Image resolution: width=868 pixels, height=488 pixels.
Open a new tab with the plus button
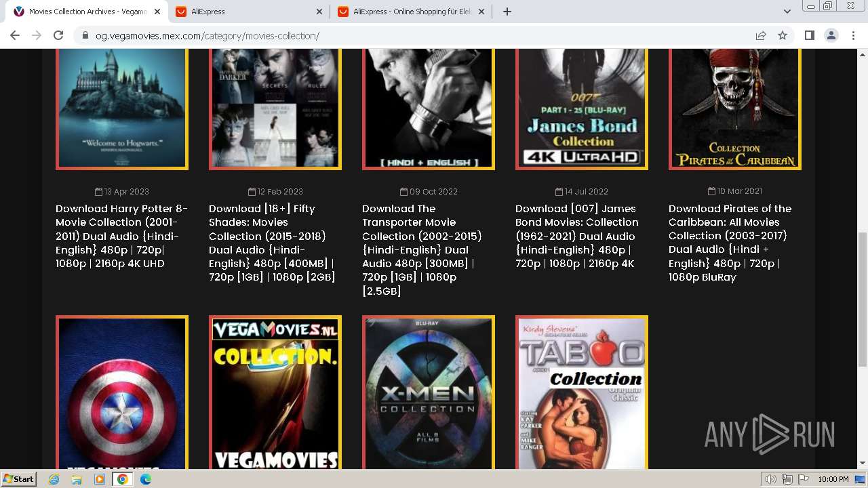pos(507,12)
